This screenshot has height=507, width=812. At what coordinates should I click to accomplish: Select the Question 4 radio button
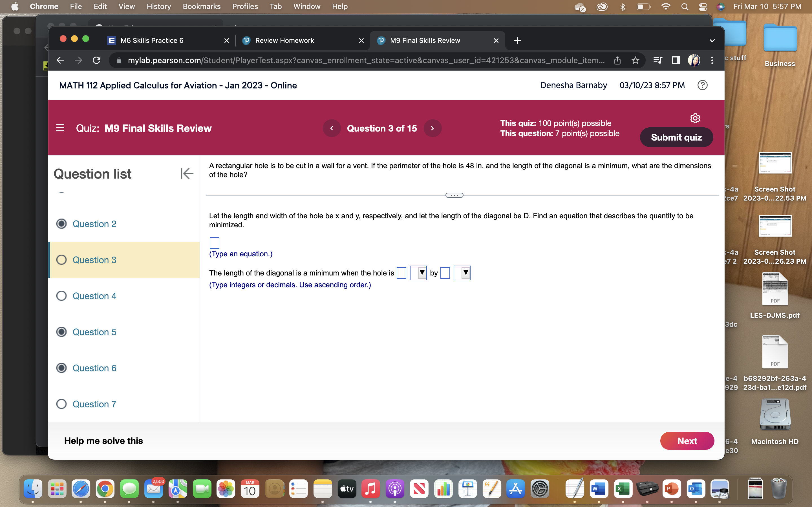coord(61,296)
